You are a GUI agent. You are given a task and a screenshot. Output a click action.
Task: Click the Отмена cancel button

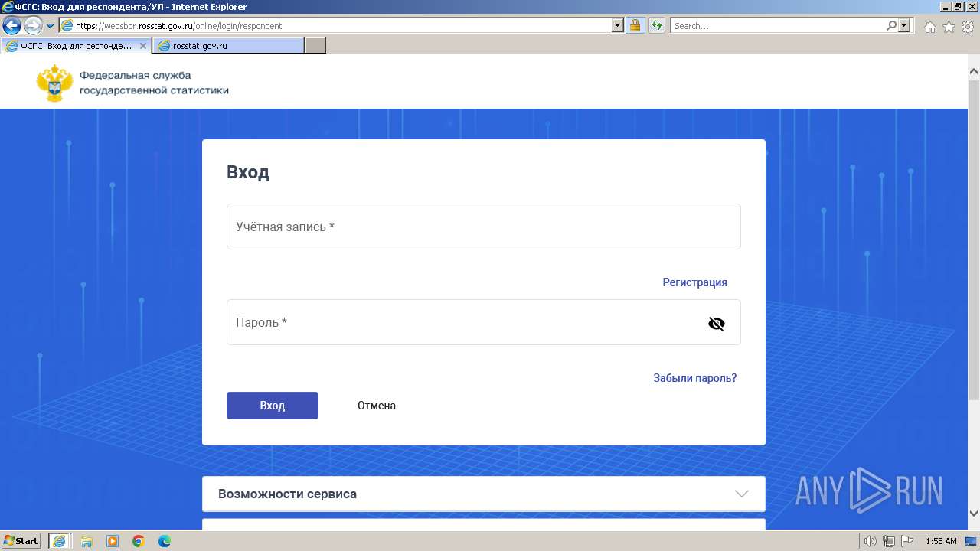377,406
